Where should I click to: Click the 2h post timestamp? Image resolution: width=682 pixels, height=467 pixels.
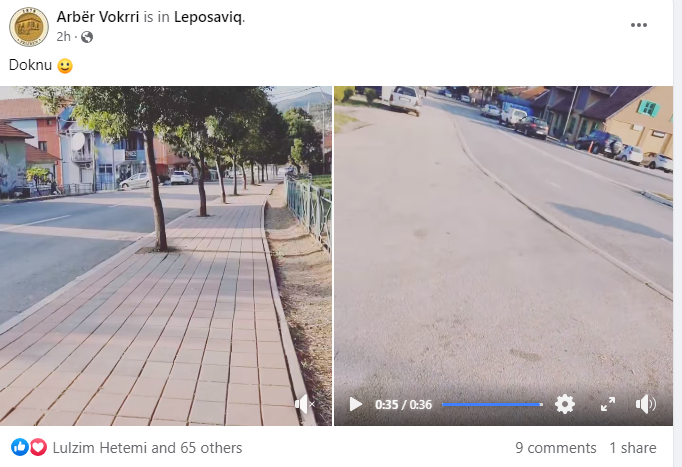point(63,37)
